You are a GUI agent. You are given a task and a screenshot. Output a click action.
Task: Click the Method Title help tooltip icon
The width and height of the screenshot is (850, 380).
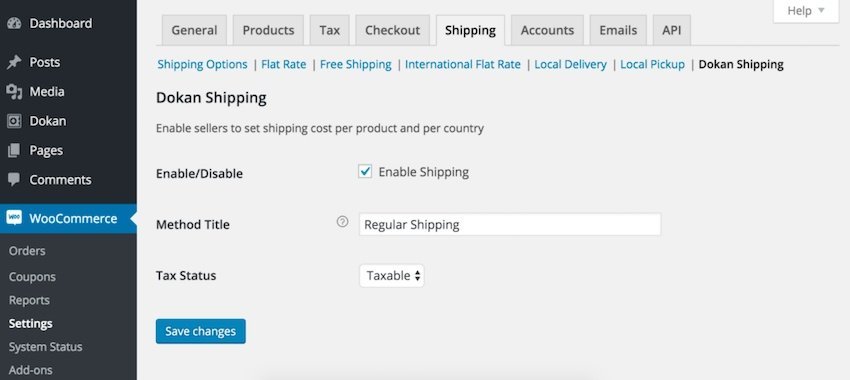[x=342, y=221]
